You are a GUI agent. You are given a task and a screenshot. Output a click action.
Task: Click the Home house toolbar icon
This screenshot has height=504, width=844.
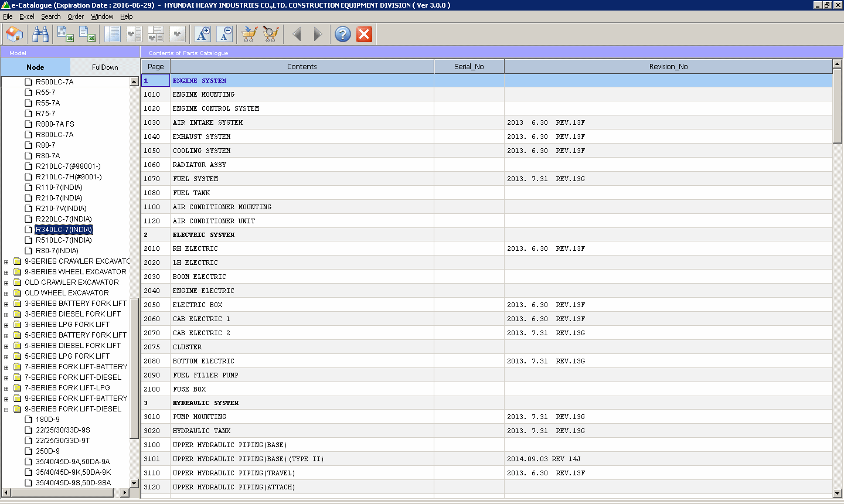(14, 34)
